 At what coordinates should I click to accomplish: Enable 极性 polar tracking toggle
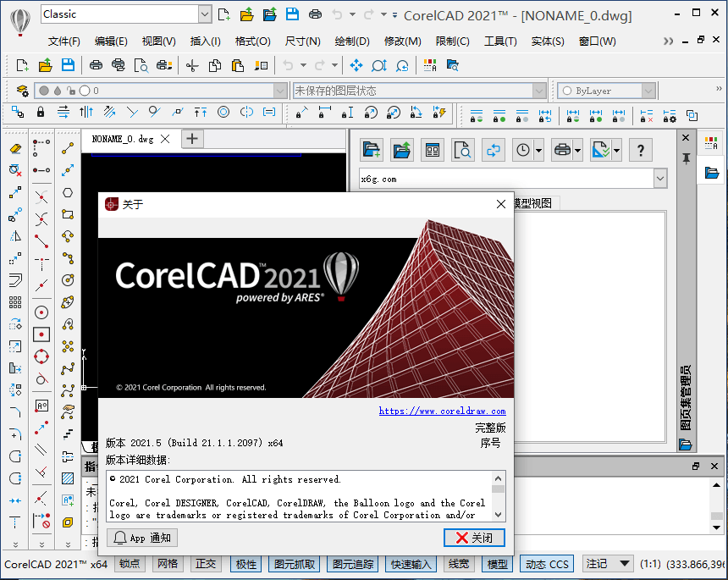[246, 564]
